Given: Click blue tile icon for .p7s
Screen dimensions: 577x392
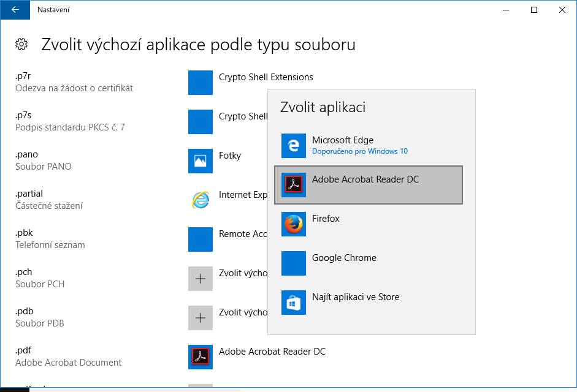Looking at the screenshot, I should 200,122.
